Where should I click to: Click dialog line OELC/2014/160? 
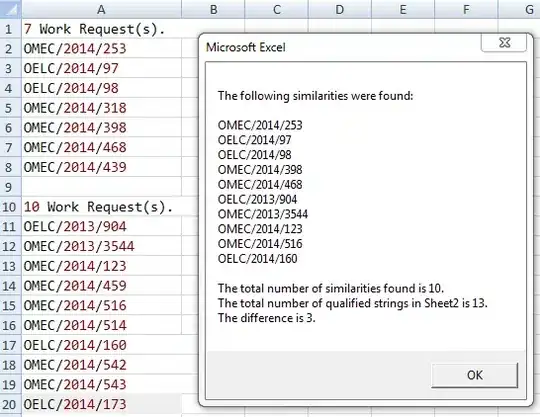tap(258, 259)
